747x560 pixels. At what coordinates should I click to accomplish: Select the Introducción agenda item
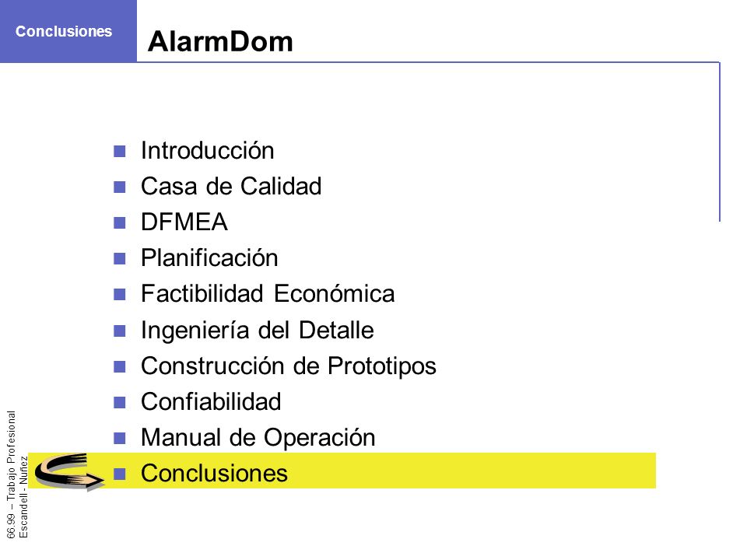208,150
